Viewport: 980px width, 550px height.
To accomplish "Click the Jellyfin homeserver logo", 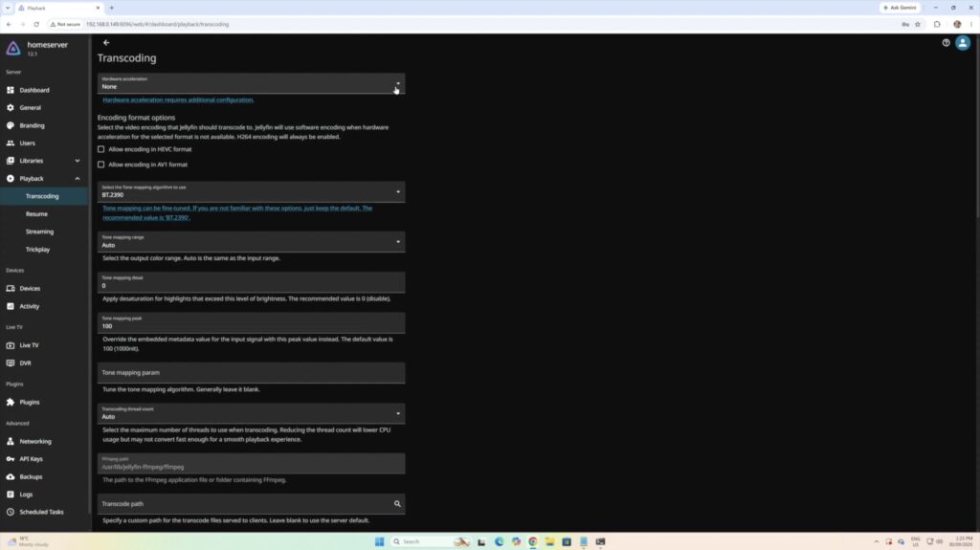I will [x=13, y=48].
